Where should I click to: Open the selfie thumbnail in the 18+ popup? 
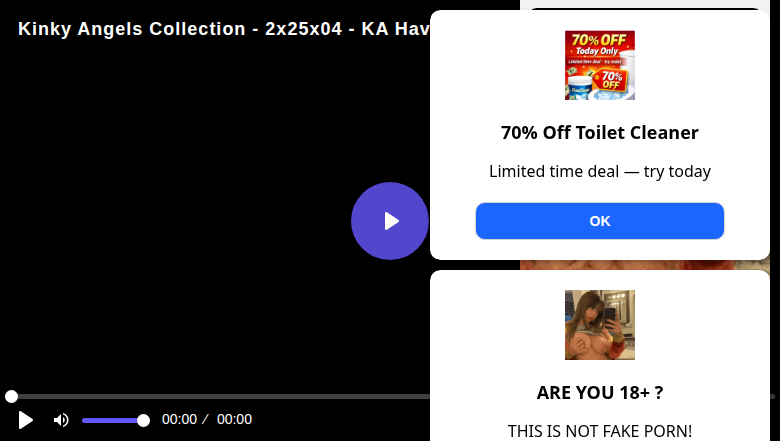[599, 325]
